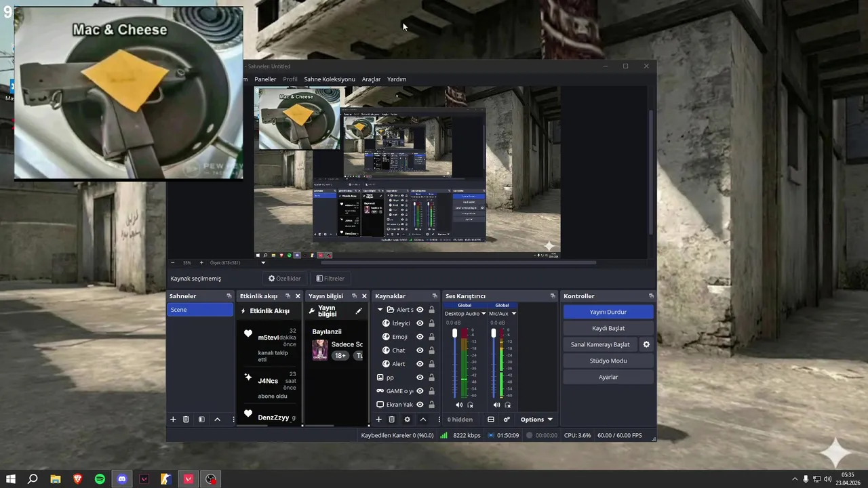
Task: Hide the pp image source
Action: pos(420,378)
